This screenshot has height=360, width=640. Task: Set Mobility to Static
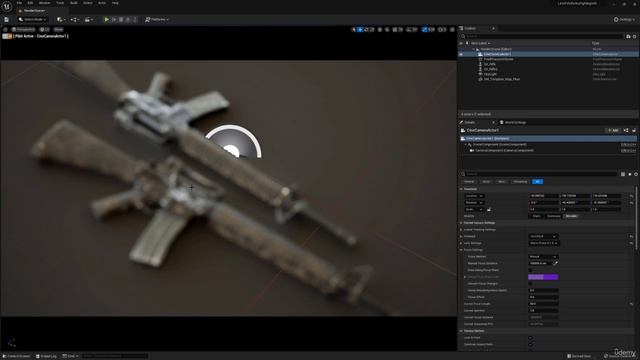point(537,216)
